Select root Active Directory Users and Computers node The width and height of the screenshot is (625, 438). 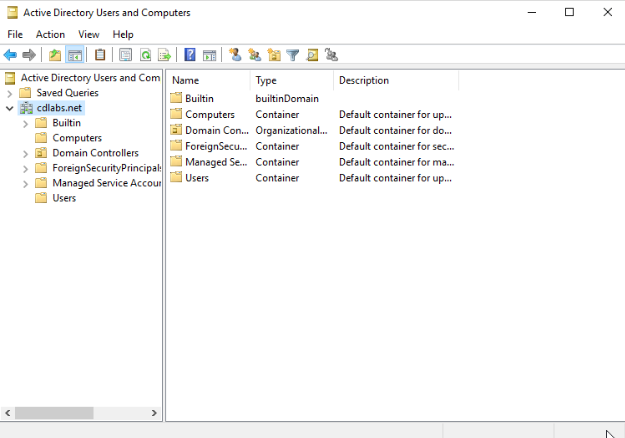click(x=90, y=78)
